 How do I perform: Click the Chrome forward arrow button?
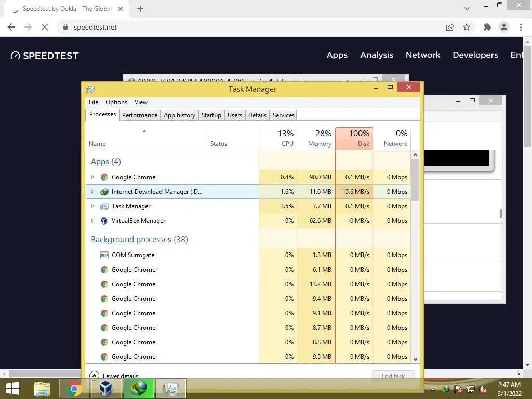pyautogui.click(x=28, y=27)
